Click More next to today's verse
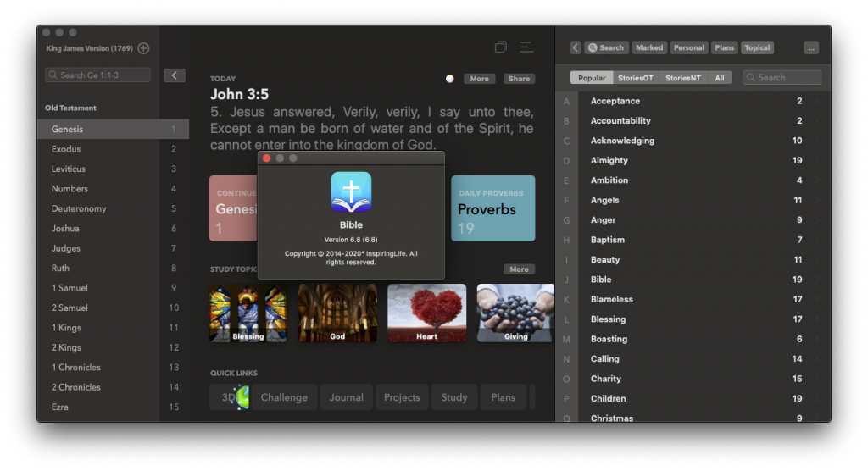The width and height of the screenshot is (868, 471). coord(480,79)
